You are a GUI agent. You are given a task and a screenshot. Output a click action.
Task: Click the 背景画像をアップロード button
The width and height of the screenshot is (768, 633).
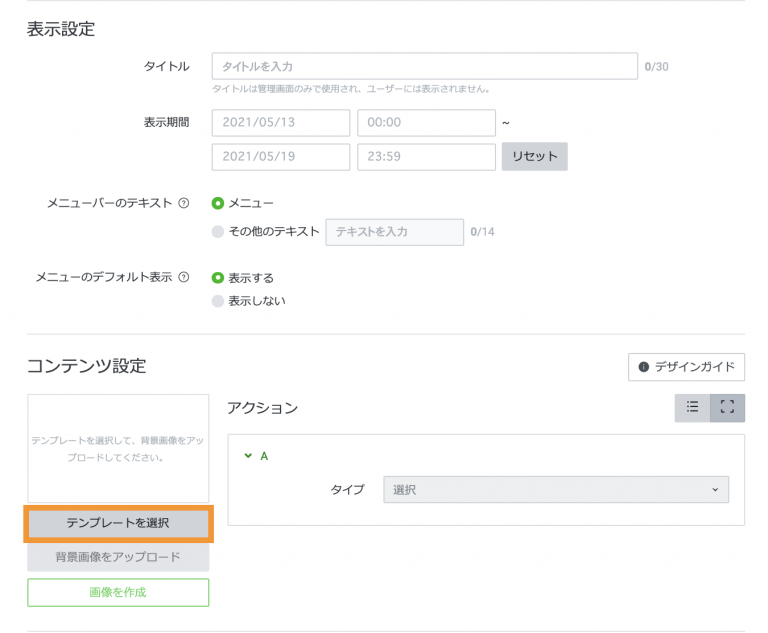pos(118,557)
